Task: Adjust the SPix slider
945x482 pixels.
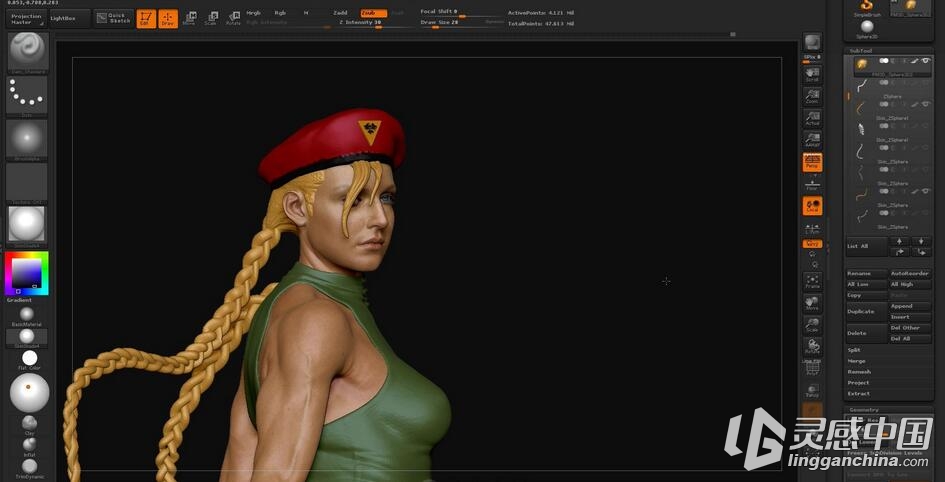Action: pyautogui.click(x=812, y=58)
